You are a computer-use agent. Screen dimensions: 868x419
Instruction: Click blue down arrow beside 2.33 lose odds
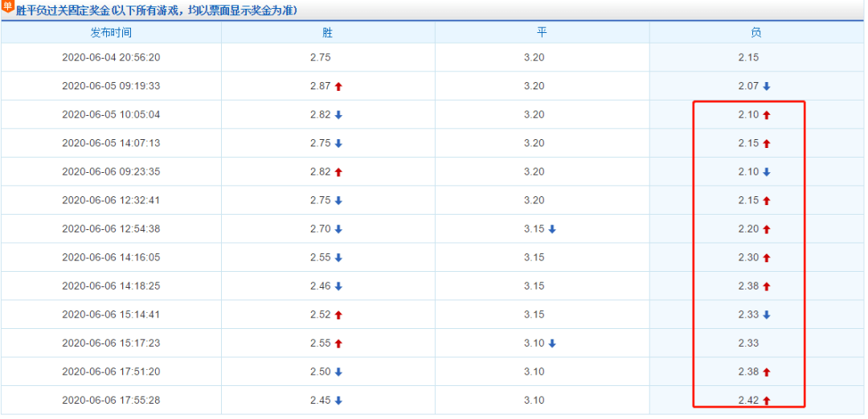click(x=767, y=314)
